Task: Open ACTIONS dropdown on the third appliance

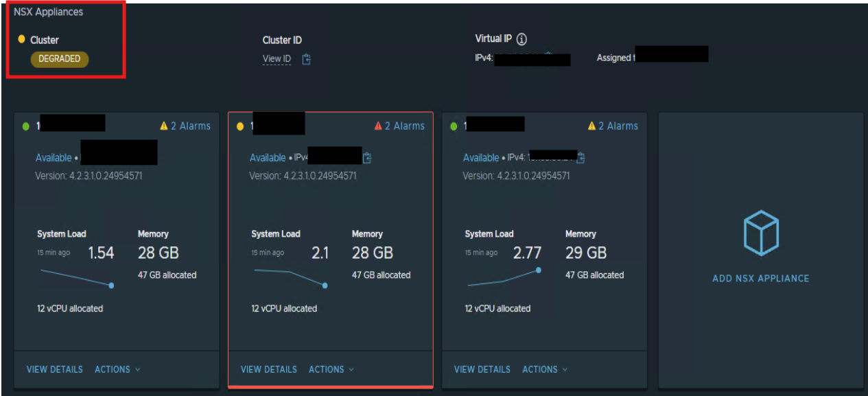Action: pos(545,369)
